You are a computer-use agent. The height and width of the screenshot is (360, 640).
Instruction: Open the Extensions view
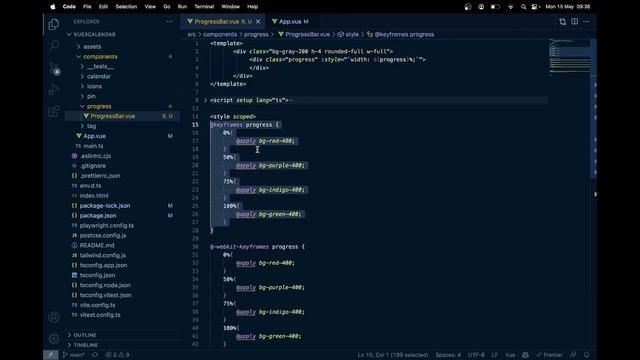coord(53,111)
